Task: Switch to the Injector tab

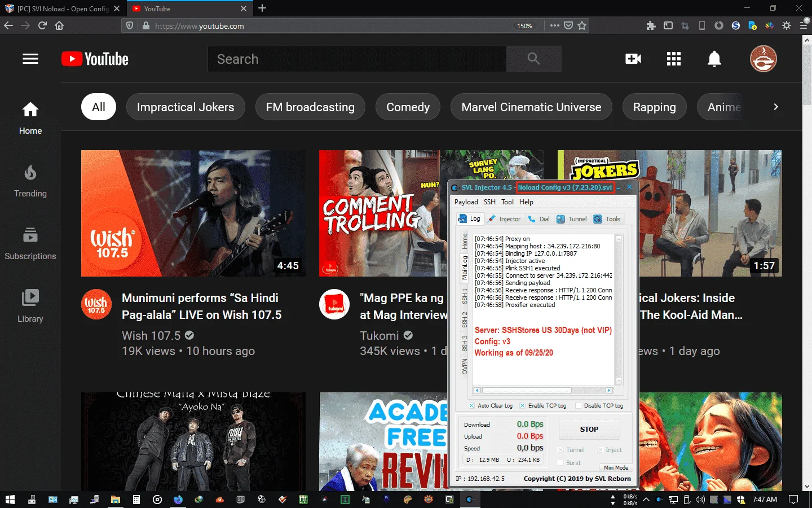Action: [504, 219]
